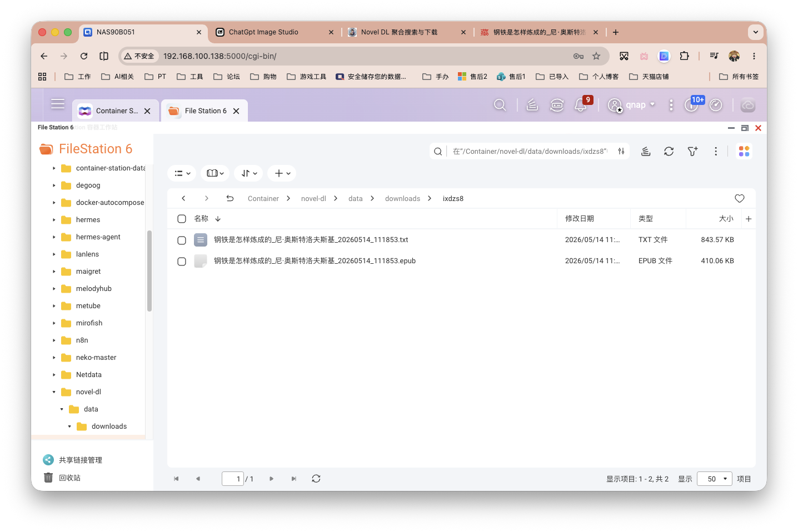
Task: Go back in folder history
Action: click(x=183, y=198)
